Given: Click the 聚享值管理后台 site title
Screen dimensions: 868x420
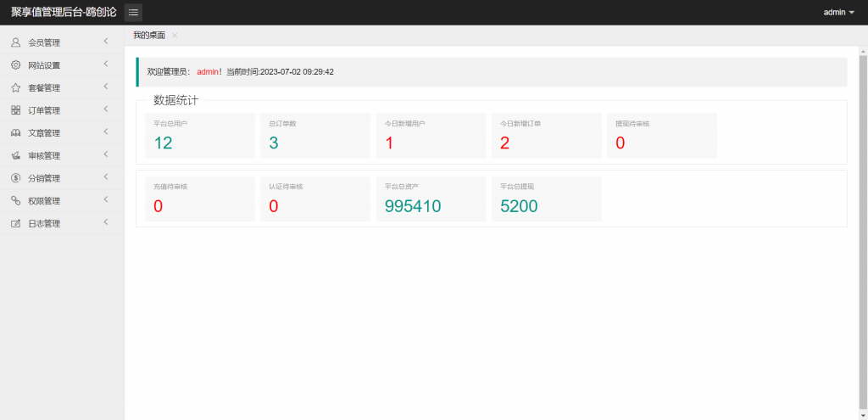Looking at the screenshot, I should (64, 12).
